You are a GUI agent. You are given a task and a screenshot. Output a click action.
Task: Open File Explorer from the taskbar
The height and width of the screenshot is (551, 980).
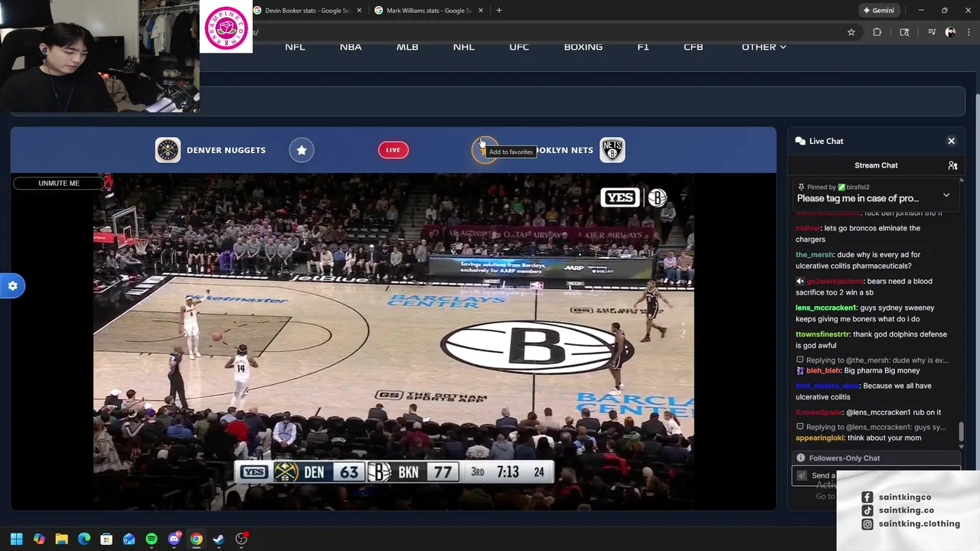pos(61,539)
